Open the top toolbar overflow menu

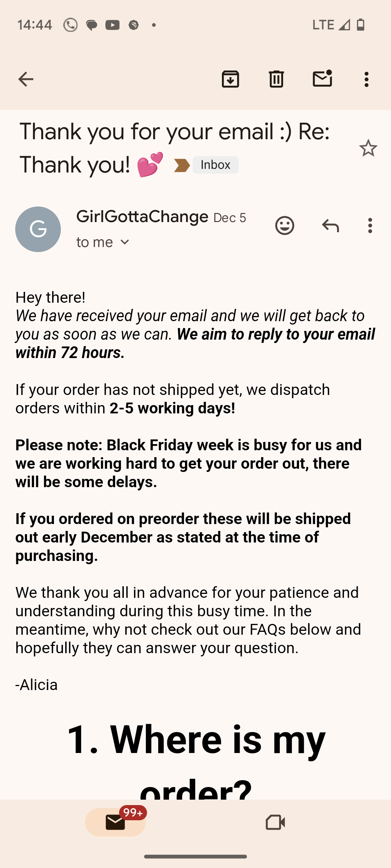point(366,79)
